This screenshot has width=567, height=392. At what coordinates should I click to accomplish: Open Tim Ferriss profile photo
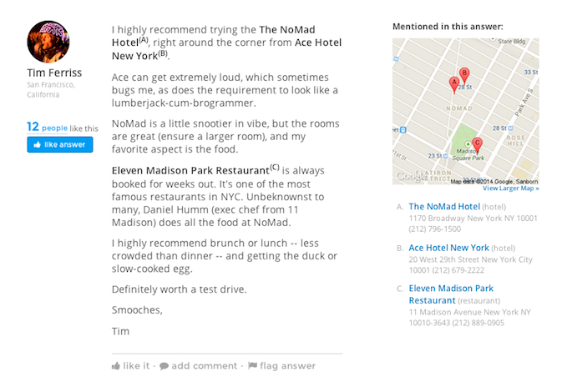pyautogui.click(x=48, y=42)
